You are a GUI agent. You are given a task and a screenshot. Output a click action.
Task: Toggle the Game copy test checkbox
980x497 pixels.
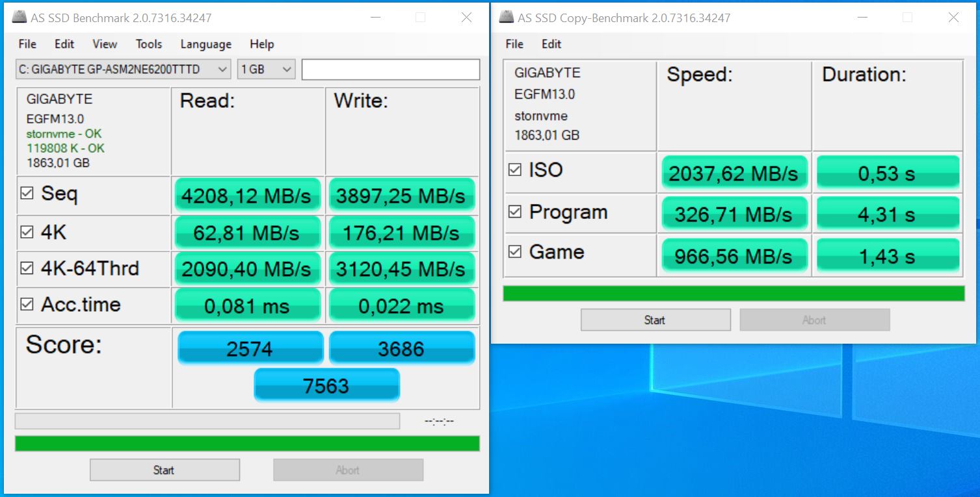(514, 252)
